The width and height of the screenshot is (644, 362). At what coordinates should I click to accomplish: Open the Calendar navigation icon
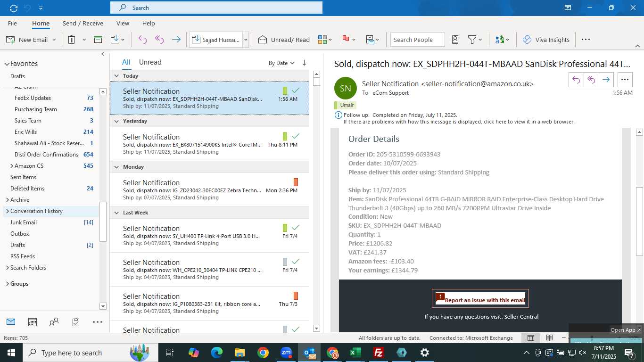pyautogui.click(x=33, y=322)
